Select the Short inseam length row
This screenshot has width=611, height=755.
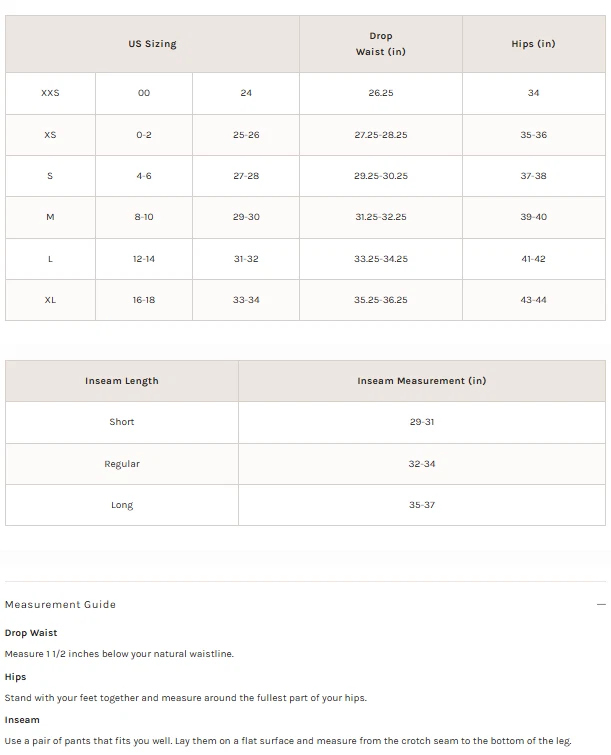click(x=122, y=422)
